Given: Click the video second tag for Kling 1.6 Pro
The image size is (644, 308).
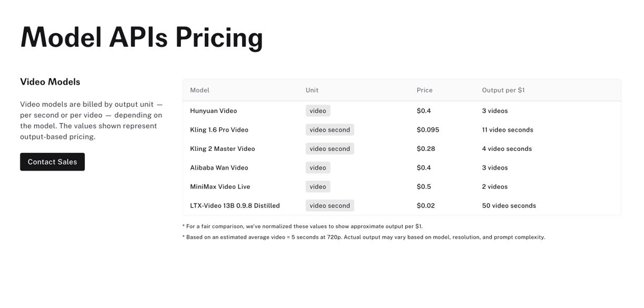Looking at the screenshot, I should click(330, 130).
